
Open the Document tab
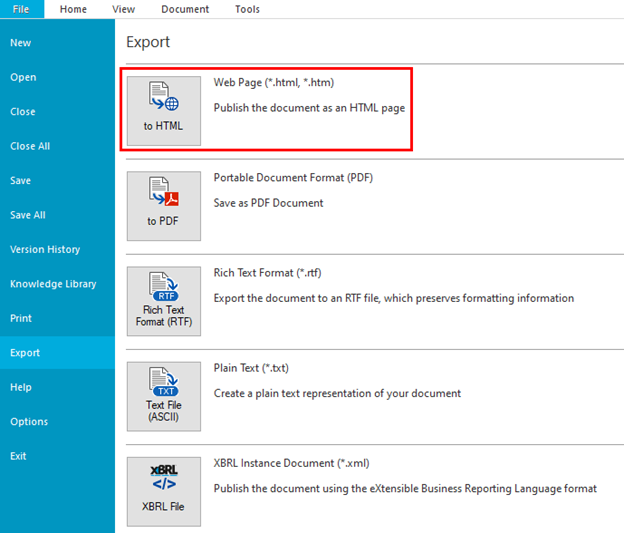[x=185, y=9]
